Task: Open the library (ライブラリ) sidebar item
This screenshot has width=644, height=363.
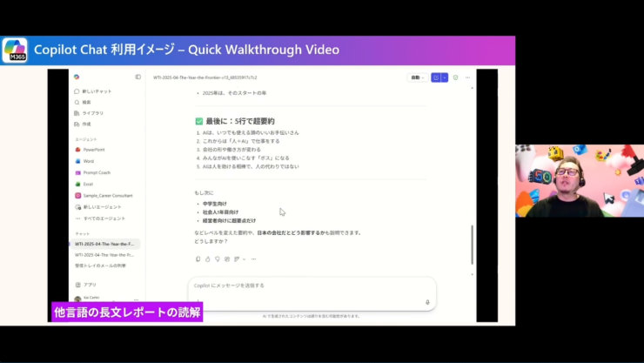Action: [89, 113]
